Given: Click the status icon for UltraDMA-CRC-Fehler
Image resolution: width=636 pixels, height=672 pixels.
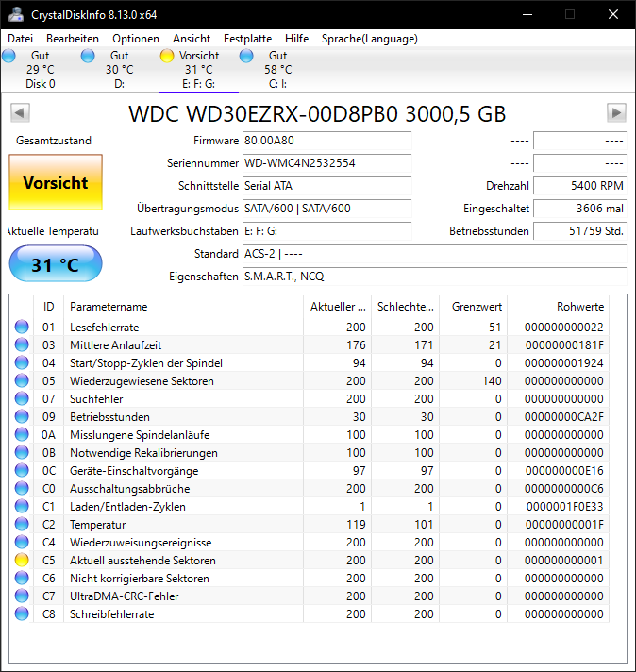Looking at the screenshot, I should pyautogui.click(x=22, y=596).
